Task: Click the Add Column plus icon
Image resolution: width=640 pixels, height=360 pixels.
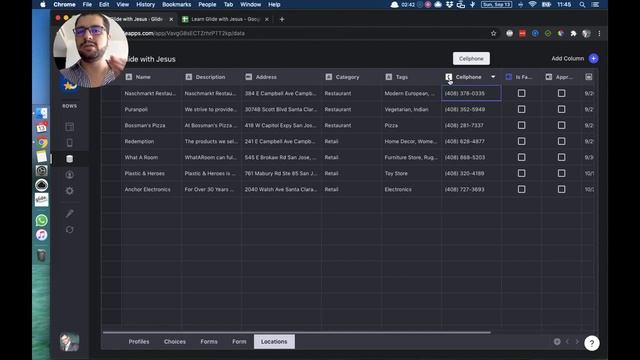Action: 593,58
